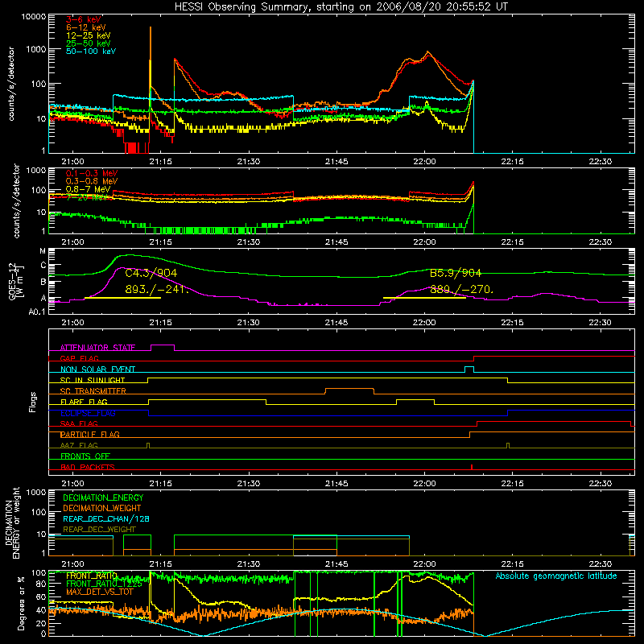Select the Degrees or % axis title

(x=20, y=603)
